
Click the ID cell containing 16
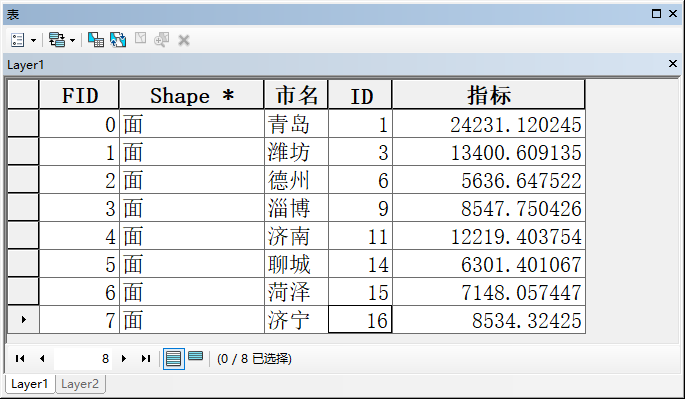pos(360,319)
